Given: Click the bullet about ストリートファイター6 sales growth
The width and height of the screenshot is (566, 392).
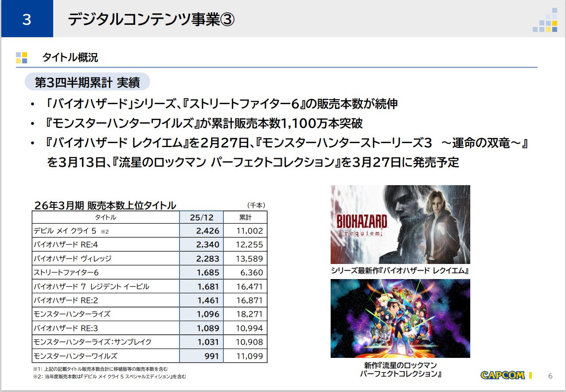Looking at the screenshot, I should [222, 104].
